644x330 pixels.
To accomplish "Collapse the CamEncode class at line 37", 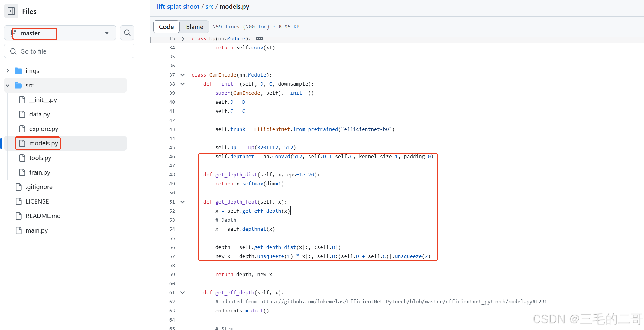I will click(x=183, y=75).
